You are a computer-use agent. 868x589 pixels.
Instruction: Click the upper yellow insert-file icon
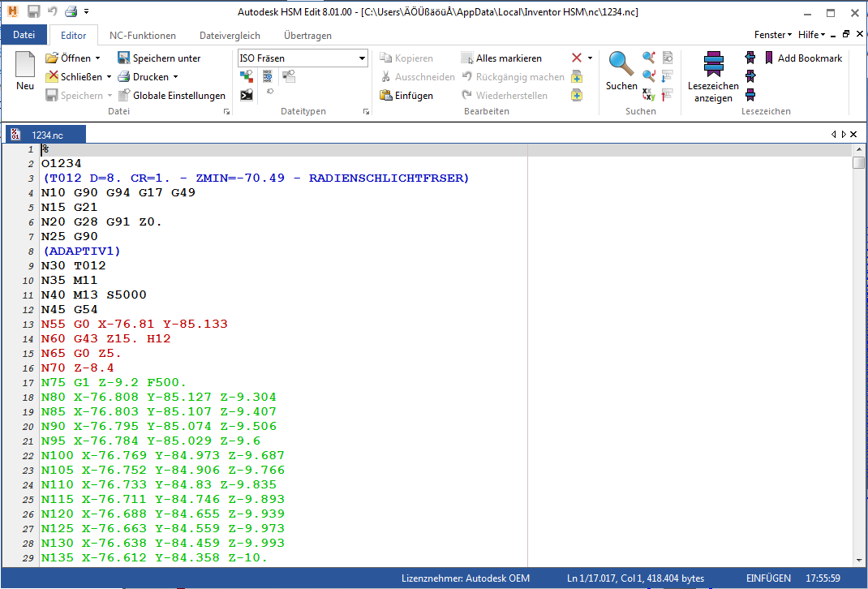(576, 76)
